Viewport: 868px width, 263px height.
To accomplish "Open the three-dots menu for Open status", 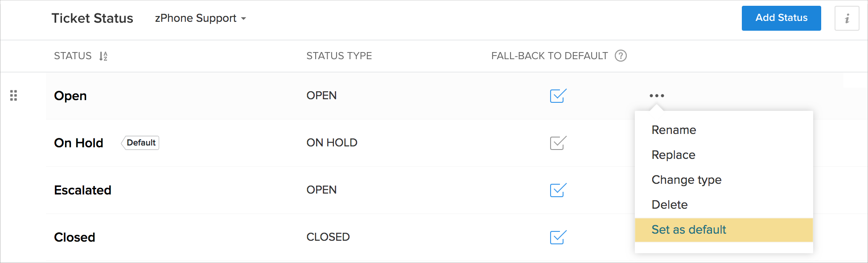I will [x=657, y=96].
